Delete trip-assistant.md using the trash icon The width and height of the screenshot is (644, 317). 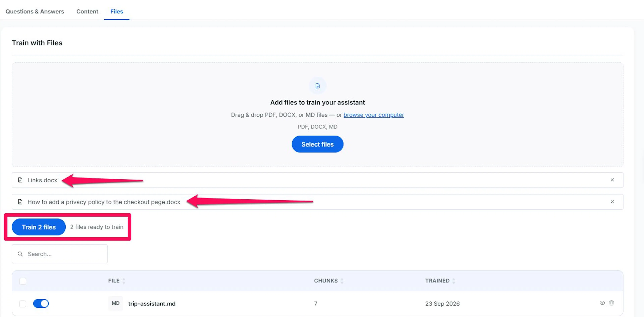pyautogui.click(x=611, y=303)
